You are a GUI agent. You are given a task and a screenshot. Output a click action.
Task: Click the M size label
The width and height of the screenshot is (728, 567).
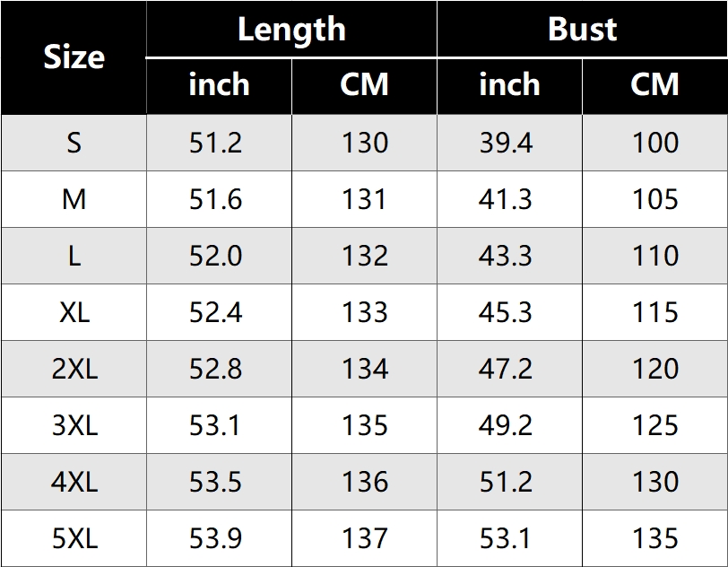(74, 199)
